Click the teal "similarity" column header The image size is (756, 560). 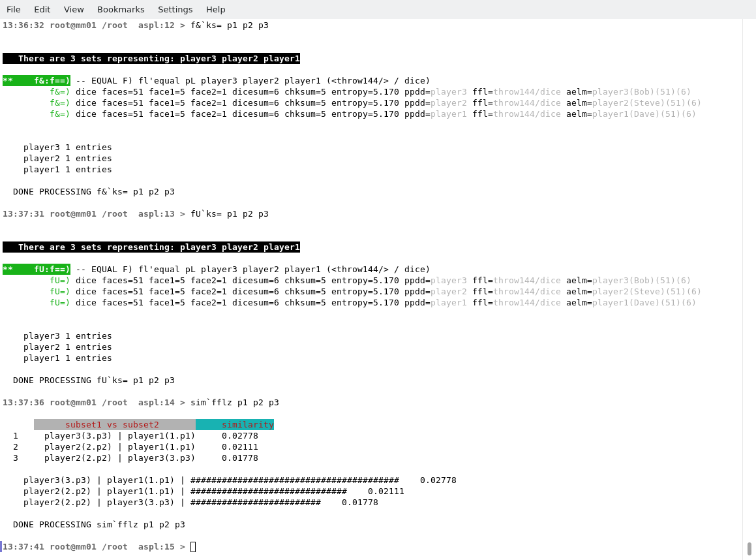point(235,425)
